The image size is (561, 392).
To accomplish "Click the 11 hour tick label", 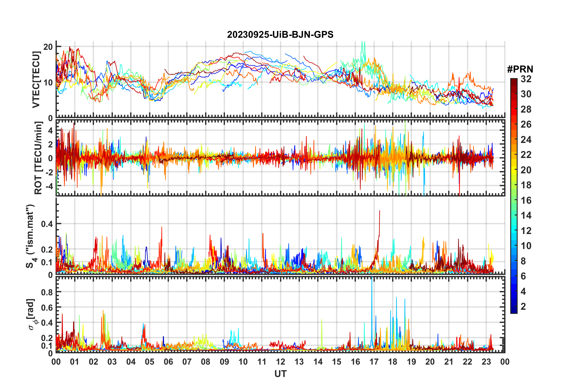I will click(x=262, y=362).
